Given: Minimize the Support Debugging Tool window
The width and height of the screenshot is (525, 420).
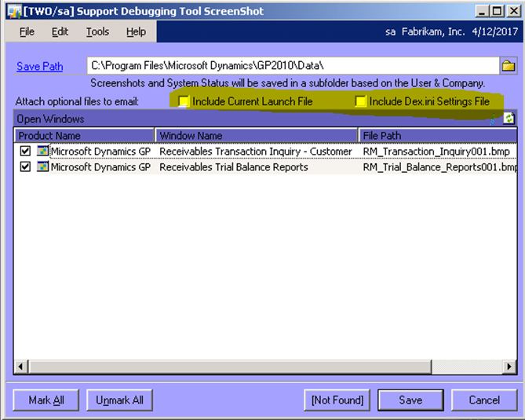Looking at the screenshot, I should [x=482, y=12].
